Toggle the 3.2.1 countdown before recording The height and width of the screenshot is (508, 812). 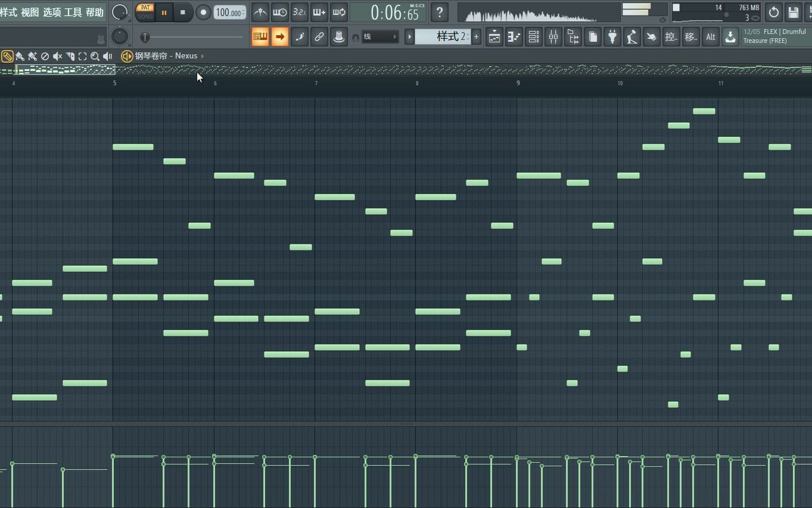point(300,12)
